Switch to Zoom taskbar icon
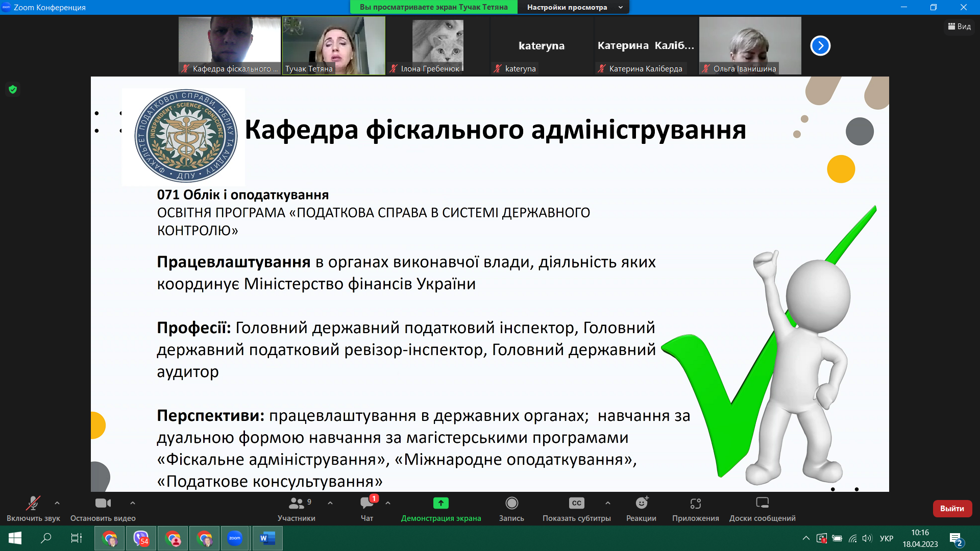980x551 pixels. (x=235, y=538)
